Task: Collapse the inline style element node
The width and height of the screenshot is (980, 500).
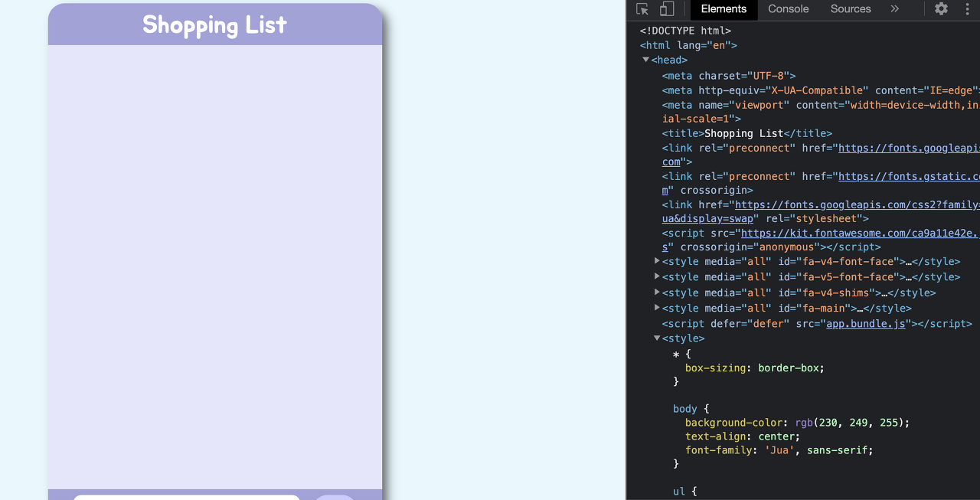Action: coord(657,338)
